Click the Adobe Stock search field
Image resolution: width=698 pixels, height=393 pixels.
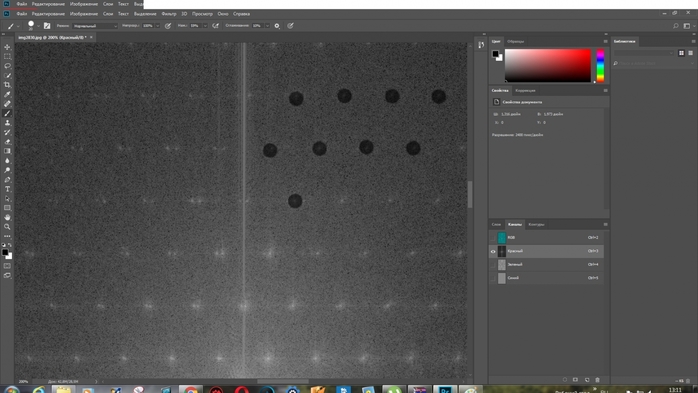(x=653, y=64)
